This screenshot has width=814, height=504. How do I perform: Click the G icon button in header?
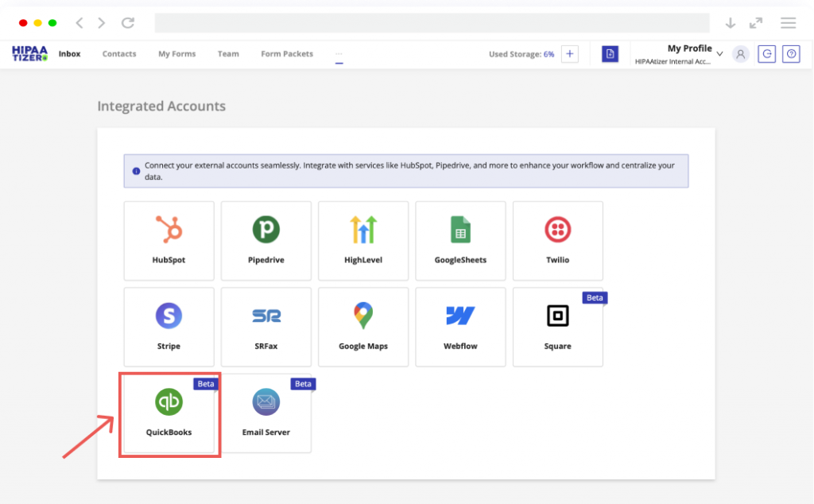tap(767, 54)
